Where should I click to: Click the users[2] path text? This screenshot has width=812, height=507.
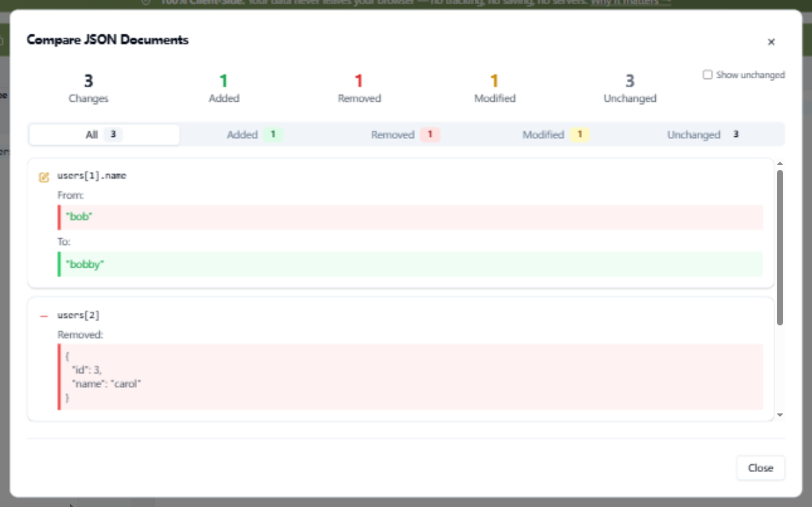(x=78, y=315)
